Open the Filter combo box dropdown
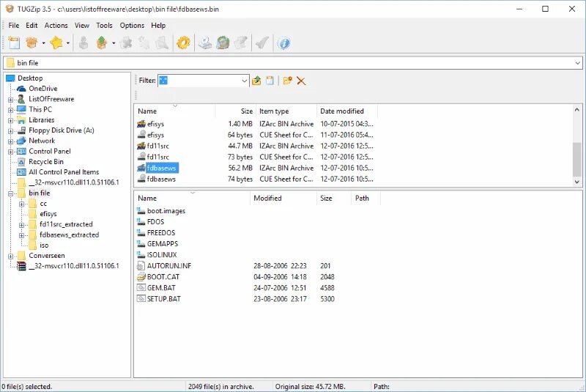Screen dimensions: 586x392 click(244, 81)
